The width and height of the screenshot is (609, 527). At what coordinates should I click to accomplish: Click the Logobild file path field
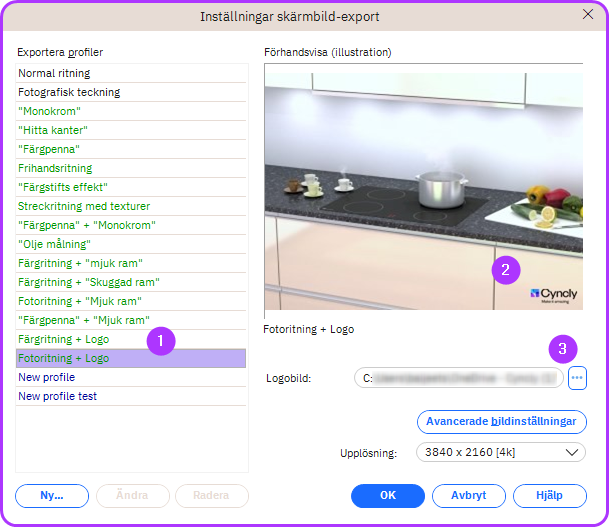459,378
